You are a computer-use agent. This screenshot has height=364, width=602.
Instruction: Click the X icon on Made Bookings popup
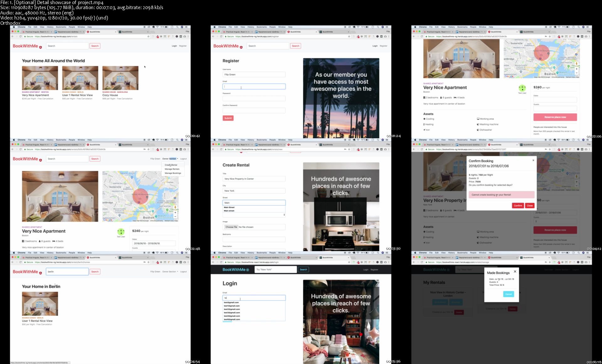click(515, 272)
